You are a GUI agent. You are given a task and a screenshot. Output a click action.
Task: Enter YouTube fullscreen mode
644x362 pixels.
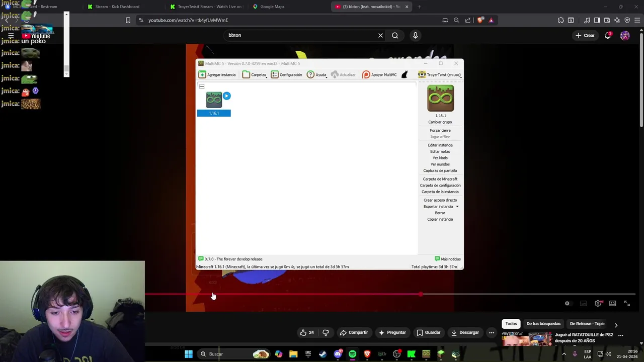(627, 304)
